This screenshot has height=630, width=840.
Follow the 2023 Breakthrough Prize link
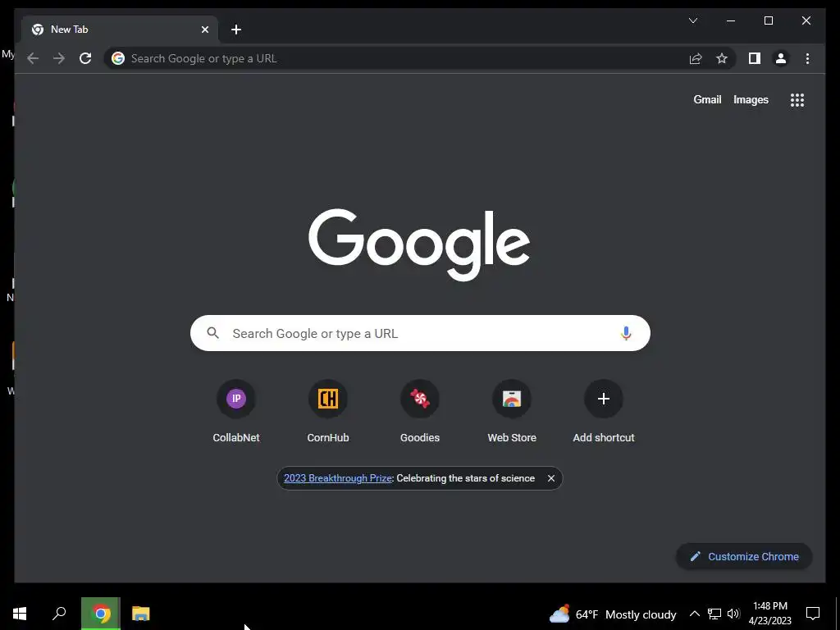click(x=337, y=478)
